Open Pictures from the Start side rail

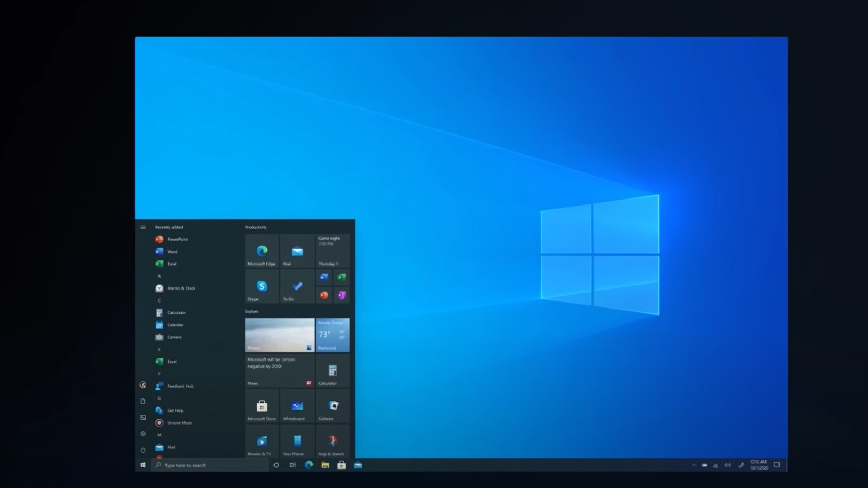pyautogui.click(x=143, y=418)
